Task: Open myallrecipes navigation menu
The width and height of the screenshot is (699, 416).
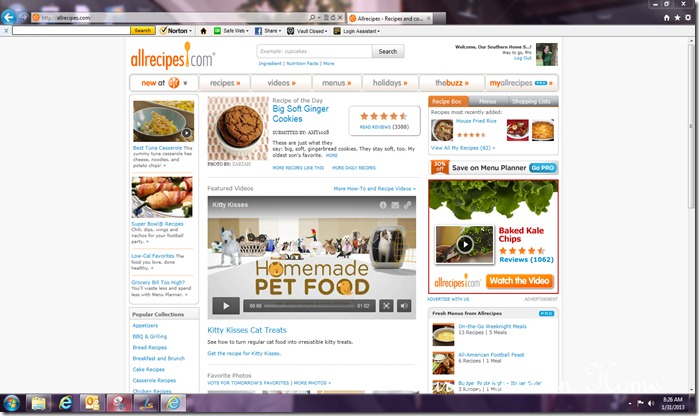Action: (x=521, y=83)
